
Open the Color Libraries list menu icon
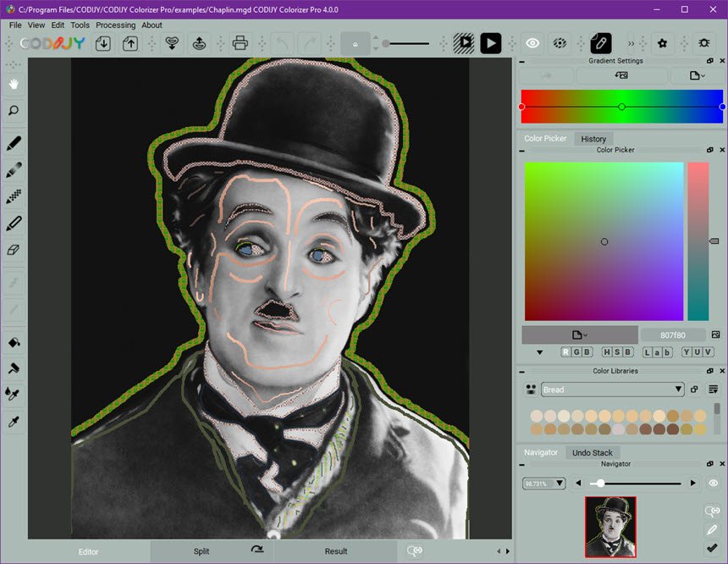(x=713, y=390)
